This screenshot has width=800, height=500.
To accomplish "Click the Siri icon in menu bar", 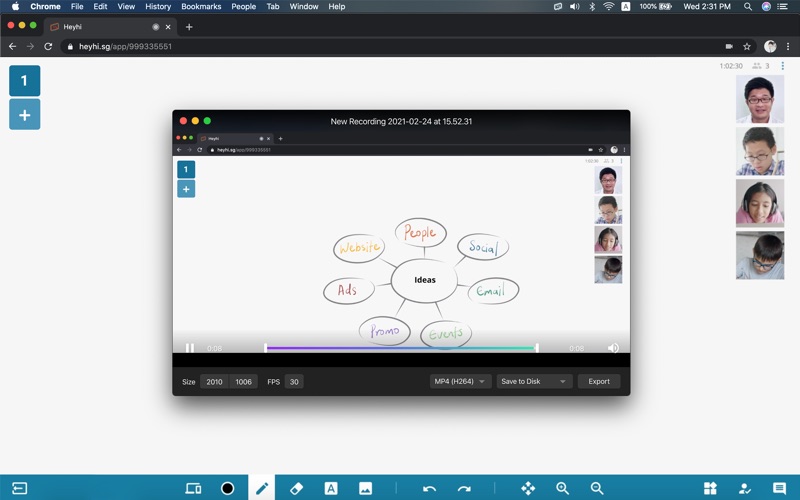I will (766, 7).
